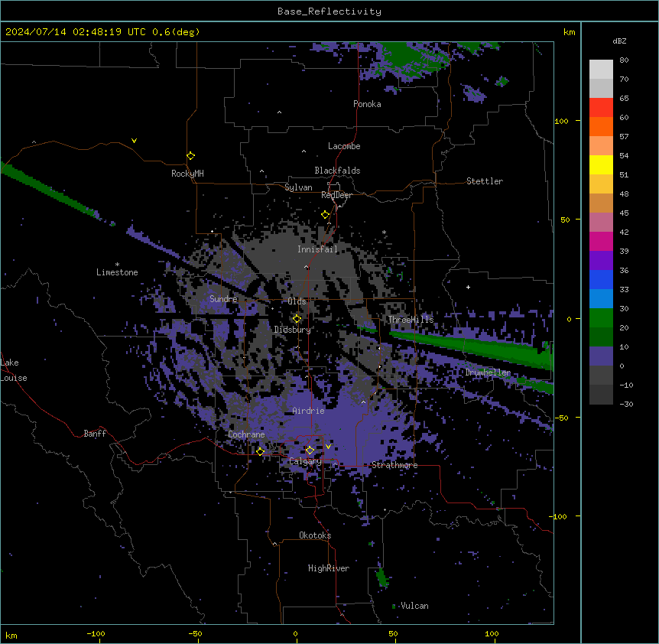Click the Strathmore label

(394, 465)
